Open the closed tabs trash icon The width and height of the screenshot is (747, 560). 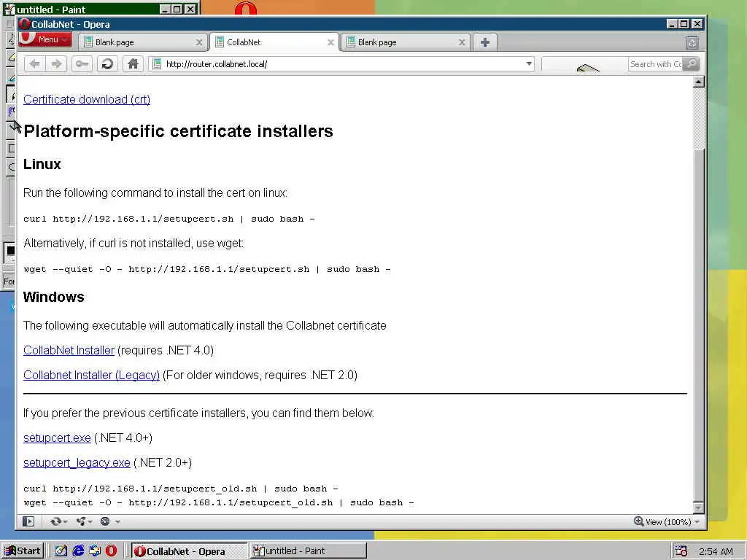[x=692, y=43]
